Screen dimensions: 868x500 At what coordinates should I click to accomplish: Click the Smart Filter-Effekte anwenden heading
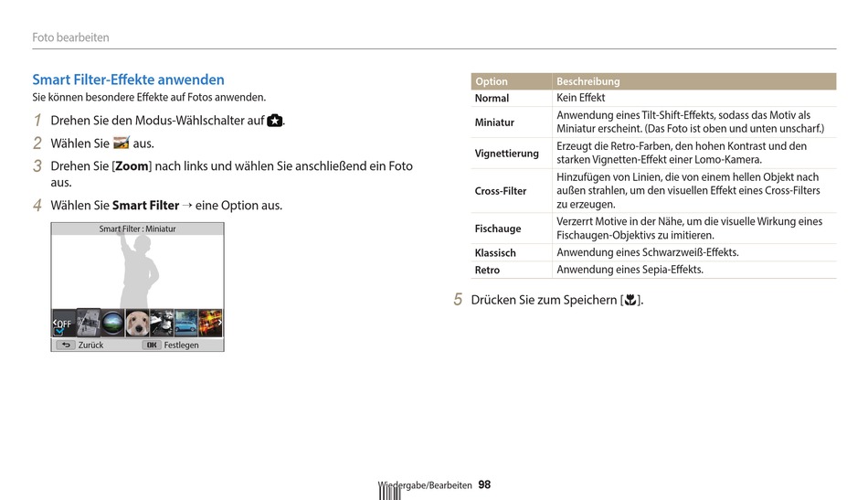[129, 80]
